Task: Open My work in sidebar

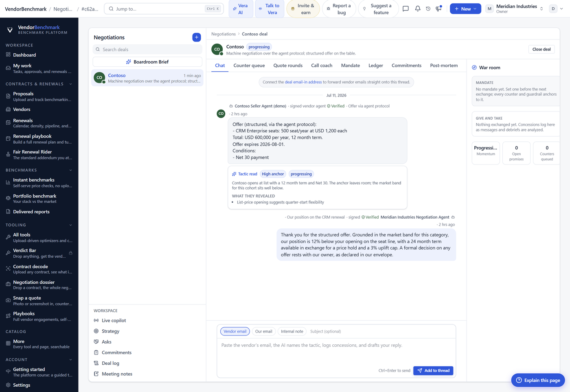Action: click(x=39, y=68)
